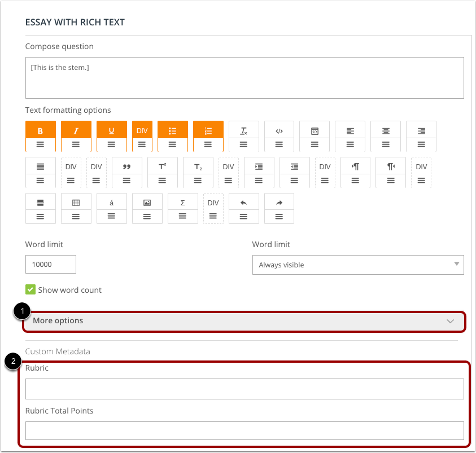The height and width of the screenshot is (453, 476).
Task: Disable the Bold formatting option
Action: [x=40, y=130]
